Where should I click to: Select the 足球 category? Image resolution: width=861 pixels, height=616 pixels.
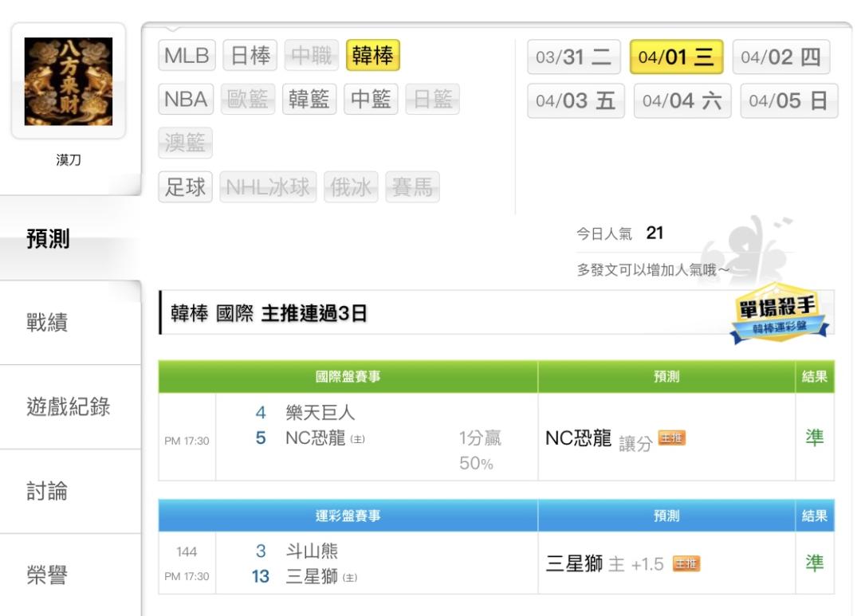click(x=186, y=187)
